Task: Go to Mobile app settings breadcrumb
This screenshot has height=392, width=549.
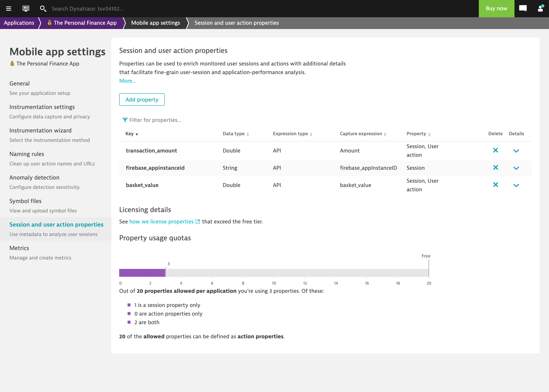Action: pyautogui.click(x=155, y=23)
